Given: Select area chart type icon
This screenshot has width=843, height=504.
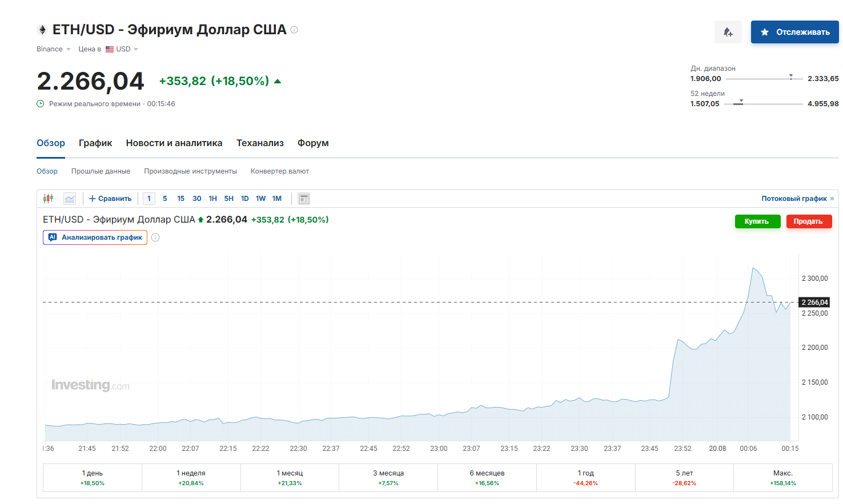Looking at the screenshot, I should tap(70, 199).
